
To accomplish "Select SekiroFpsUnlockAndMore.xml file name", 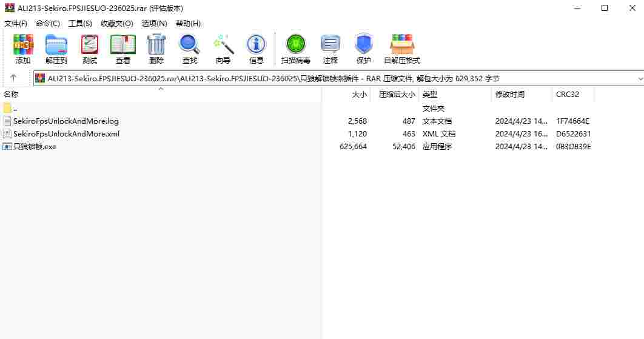I will (66, 134).
